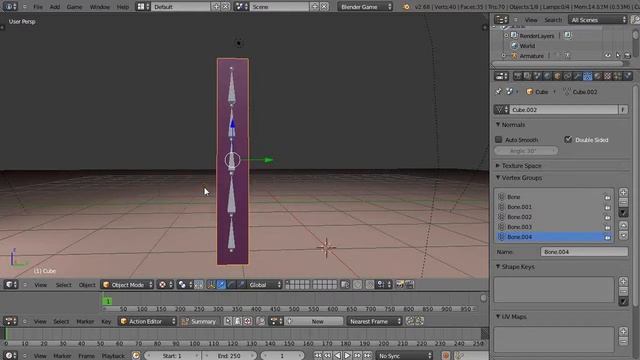Open the Add menu
Viewport: 640px width, 360px height.
click(x=55, y=7)
